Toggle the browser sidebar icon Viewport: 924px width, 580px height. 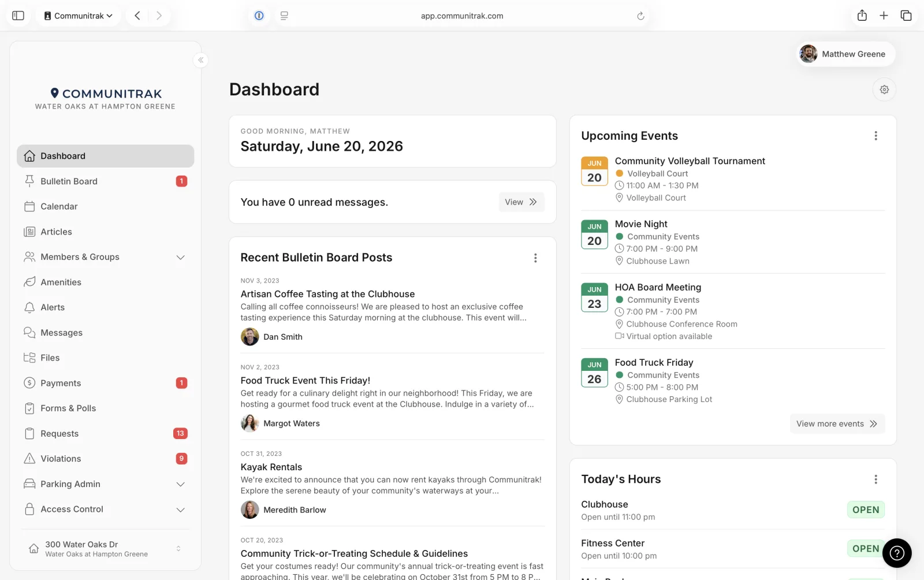coord(18,16)
